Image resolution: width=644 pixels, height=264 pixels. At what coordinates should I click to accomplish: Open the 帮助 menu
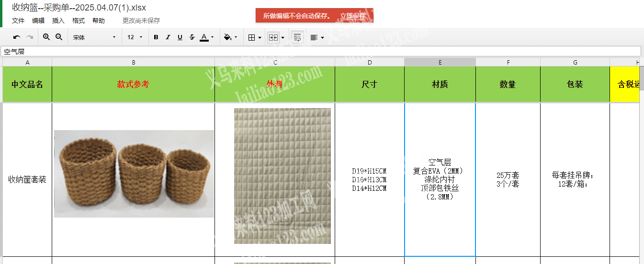[99, 21]
